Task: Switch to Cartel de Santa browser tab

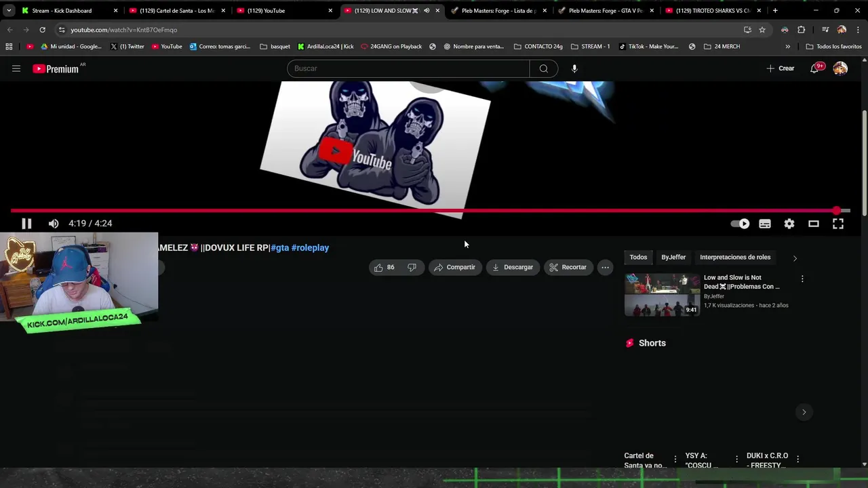Action: (176, 11)
